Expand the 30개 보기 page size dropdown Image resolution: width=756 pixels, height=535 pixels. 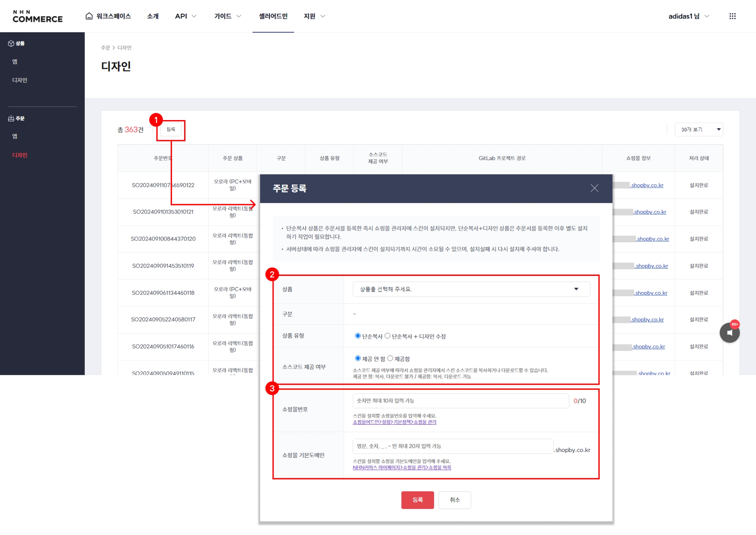tap(698, 130)
